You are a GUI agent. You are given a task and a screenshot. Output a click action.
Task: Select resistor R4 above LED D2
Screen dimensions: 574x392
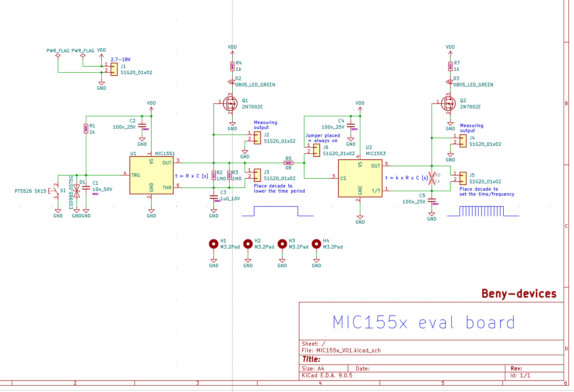click(x=232, y=66)
